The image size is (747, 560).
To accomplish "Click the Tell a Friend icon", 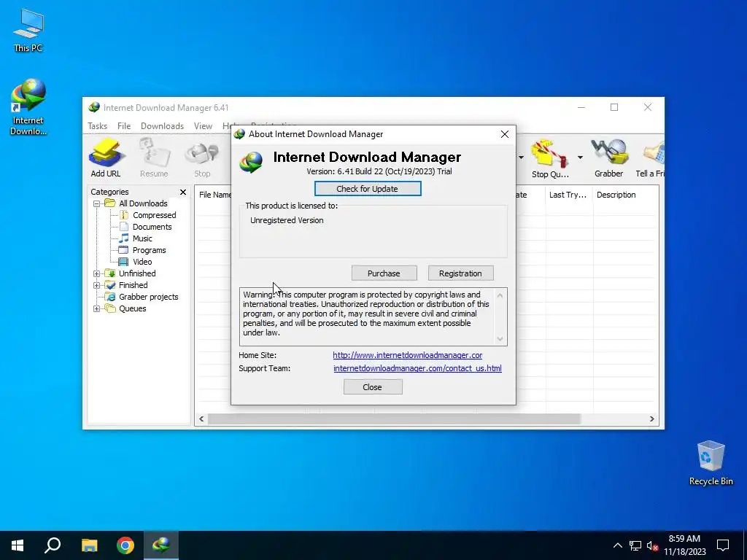I will 650,158.
